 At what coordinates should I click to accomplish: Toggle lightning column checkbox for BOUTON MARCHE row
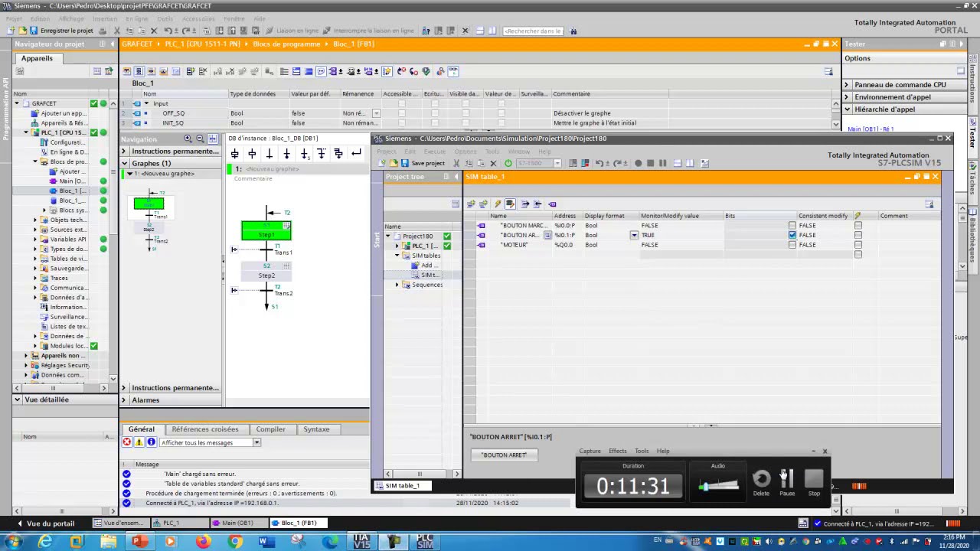(857, 226)
